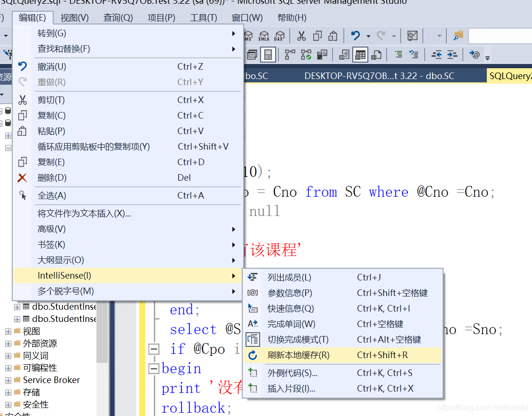Open the 帮助(H) menu
The width and height of the screenshot is (532, 416).
tap(292, 17)
